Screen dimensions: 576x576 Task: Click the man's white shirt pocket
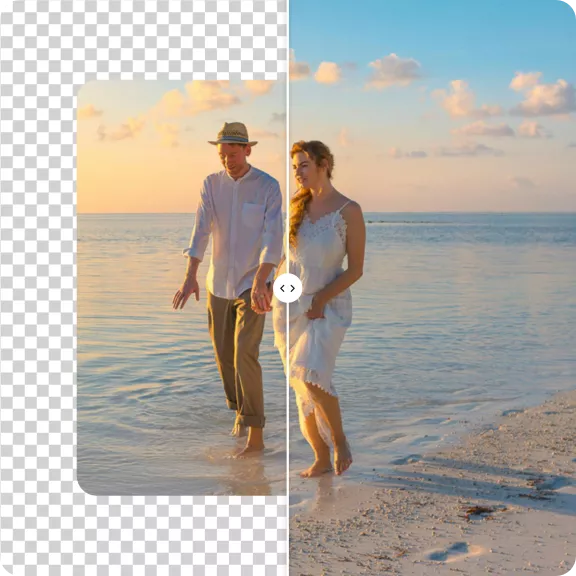click(x=253, y=215)
